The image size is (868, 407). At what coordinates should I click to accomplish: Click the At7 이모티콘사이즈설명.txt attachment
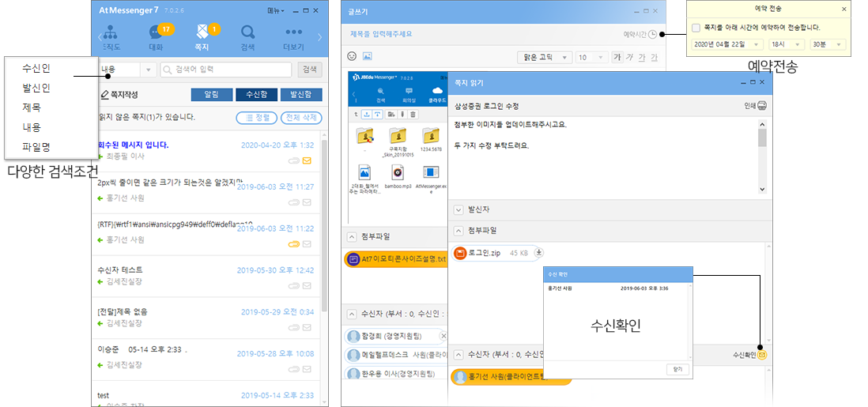tap(396, 258)
